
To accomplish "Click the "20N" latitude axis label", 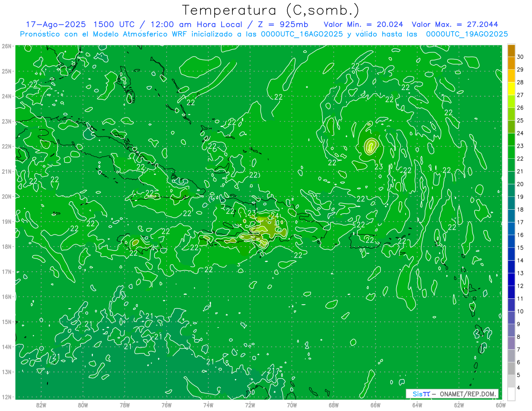I will [7, 196].
